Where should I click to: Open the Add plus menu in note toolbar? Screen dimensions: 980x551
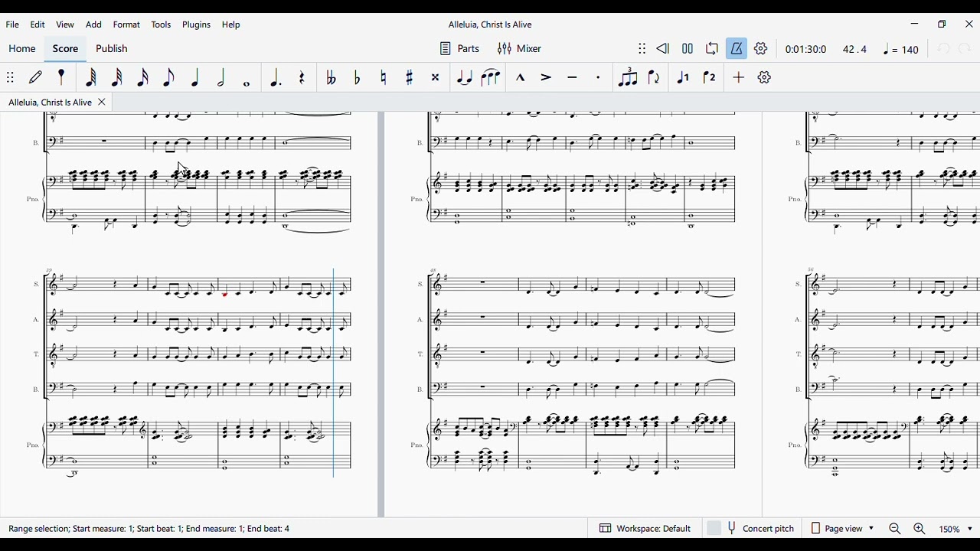coord(740,77)
